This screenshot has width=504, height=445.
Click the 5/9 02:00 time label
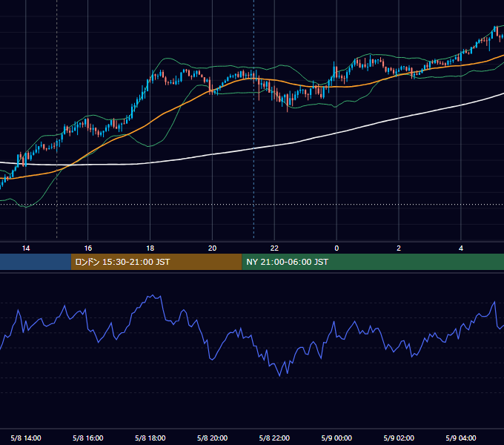(399, 438)
